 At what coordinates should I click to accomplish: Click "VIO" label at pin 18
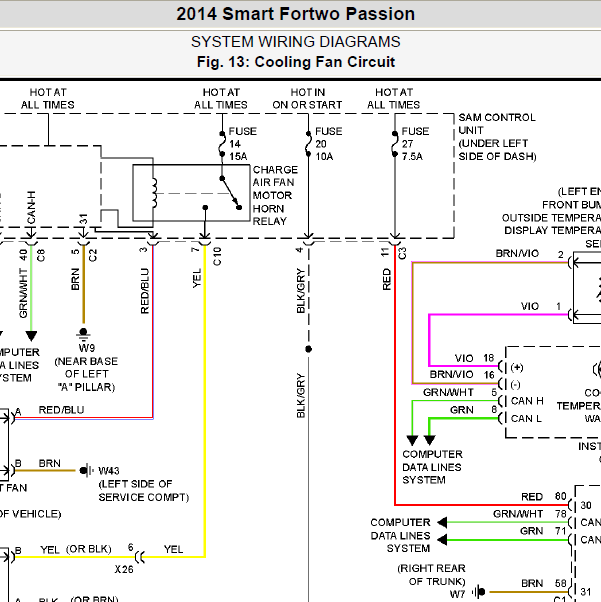pyautogui.click(x=464, y=359)
